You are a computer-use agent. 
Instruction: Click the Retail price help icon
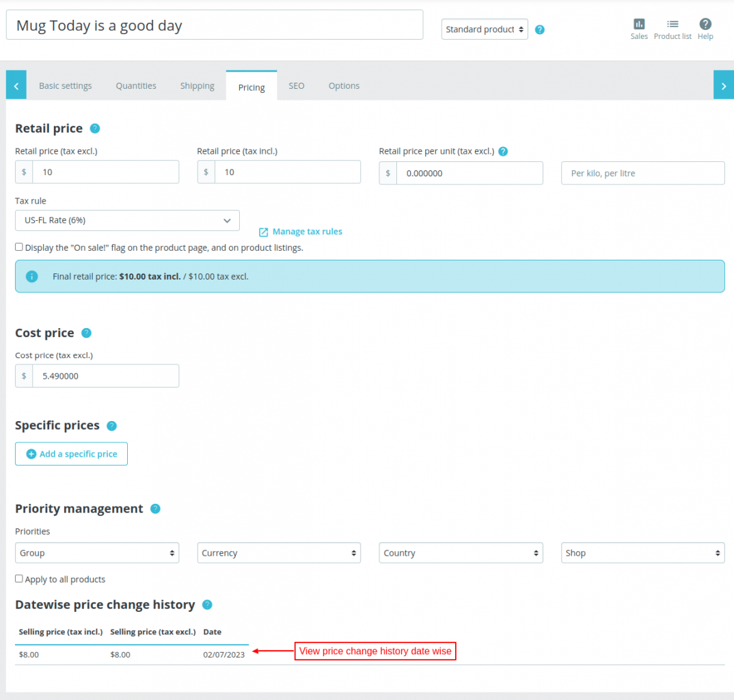pyautogui.click(x=94, y=129)
